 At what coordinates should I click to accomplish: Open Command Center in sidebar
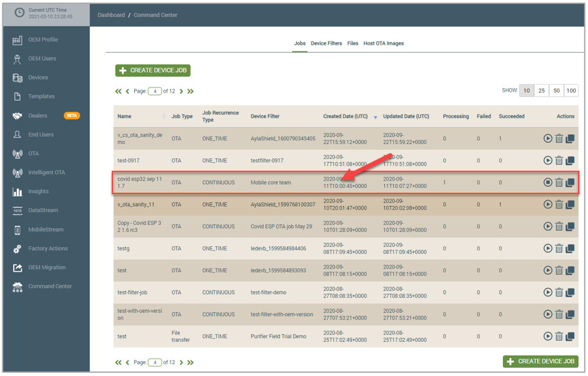click(x=50, y=287)
